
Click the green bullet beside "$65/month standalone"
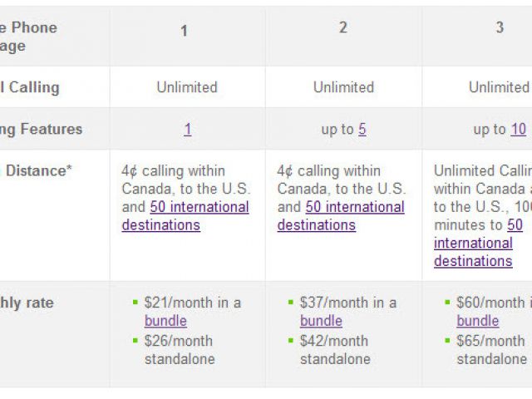(x=447, y=341)
